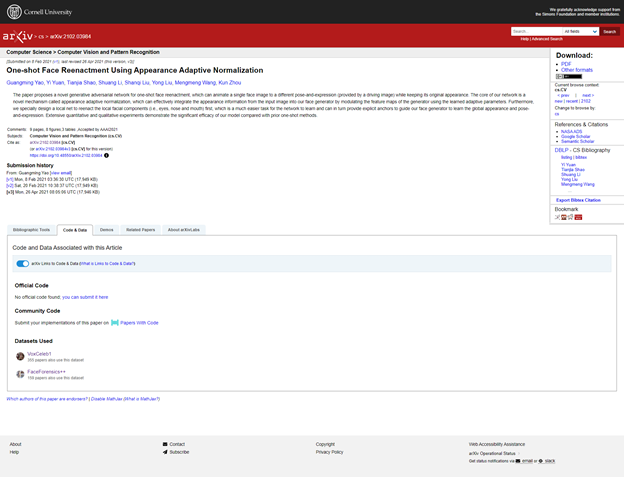Click the last red bookmark icon
Viewport: 624px width, 477px height.
[579, 217]
